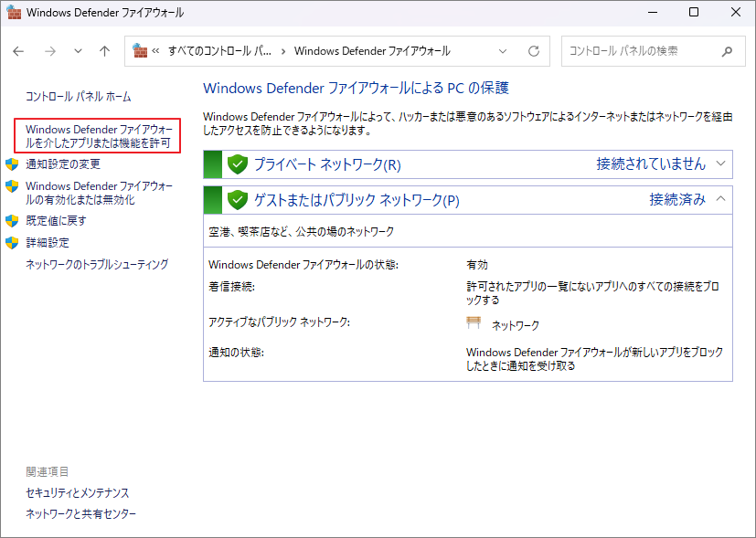
Task: Click アクティブなパブリック ネットワーク: label
Action: pyautogui.click(x=279, y=322)
